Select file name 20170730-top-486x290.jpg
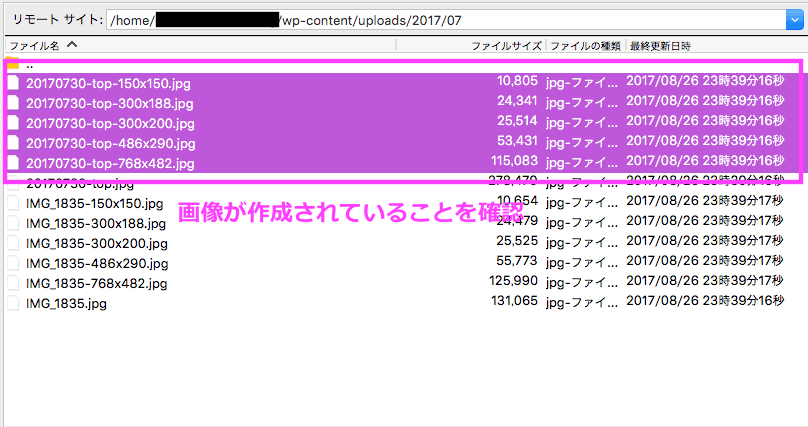This screenshot has width=808, height=427. click(111, 144)
